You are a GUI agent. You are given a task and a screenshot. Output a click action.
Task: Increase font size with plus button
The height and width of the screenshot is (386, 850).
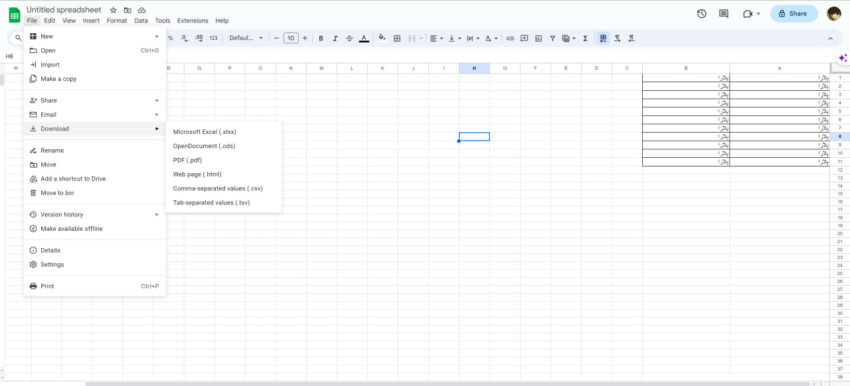tap(305, 38)
